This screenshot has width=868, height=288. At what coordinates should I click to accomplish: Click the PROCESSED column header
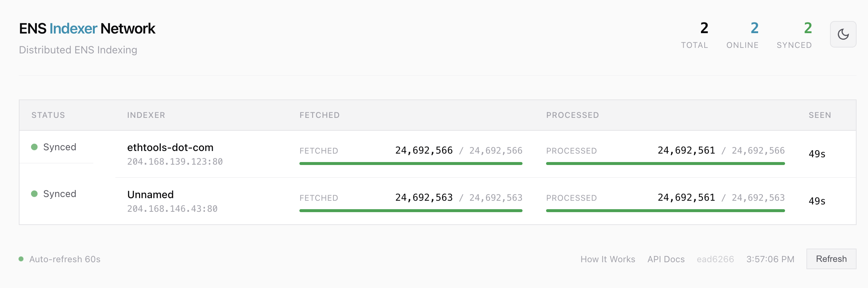tap(572, 115)
